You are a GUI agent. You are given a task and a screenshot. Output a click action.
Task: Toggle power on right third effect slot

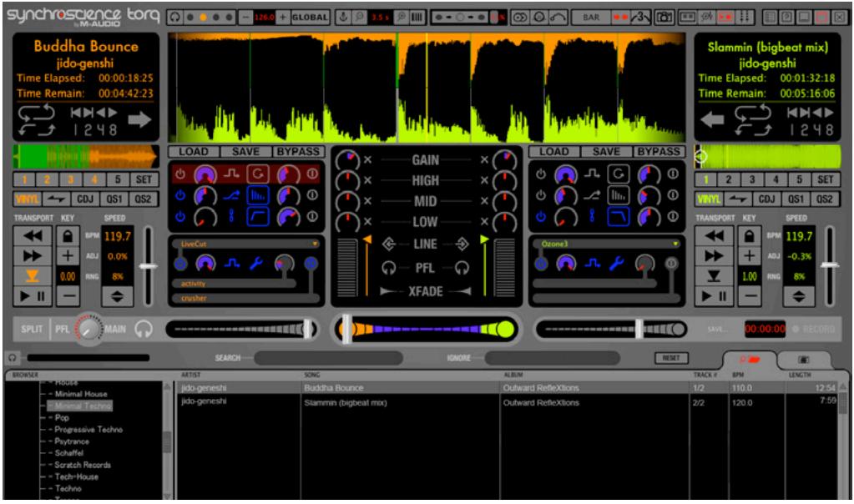541,217
